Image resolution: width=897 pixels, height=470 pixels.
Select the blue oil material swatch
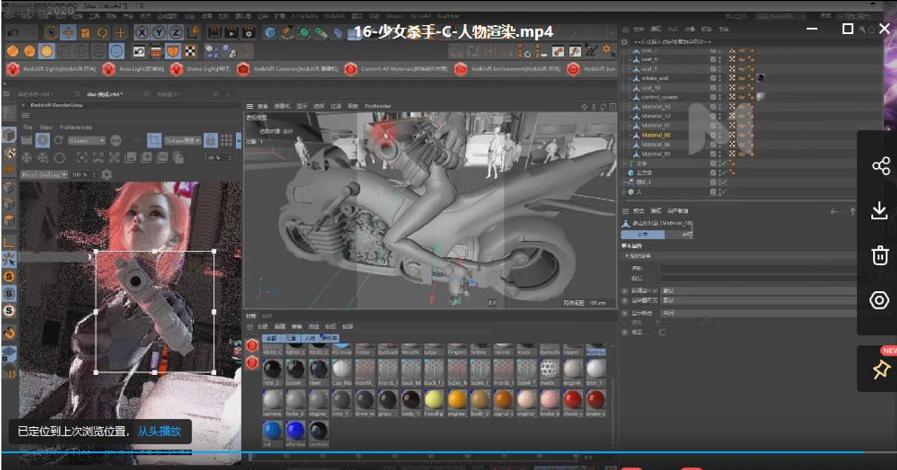click(272, 431)
